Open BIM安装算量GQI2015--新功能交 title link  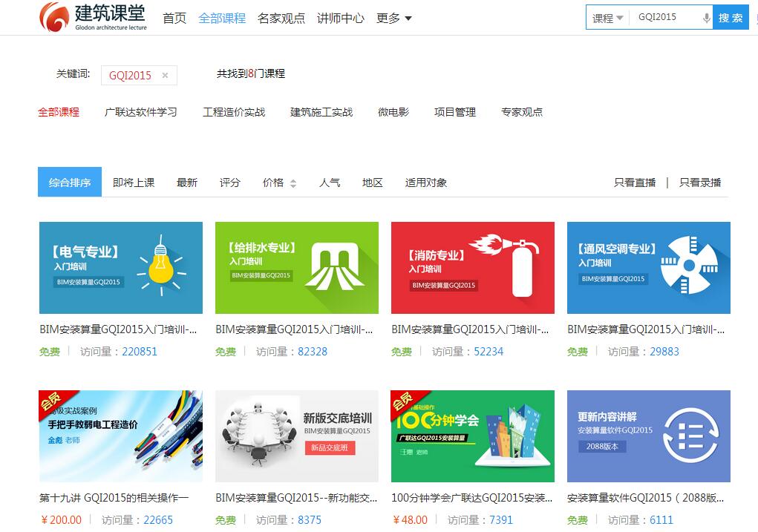pos(296,498)
